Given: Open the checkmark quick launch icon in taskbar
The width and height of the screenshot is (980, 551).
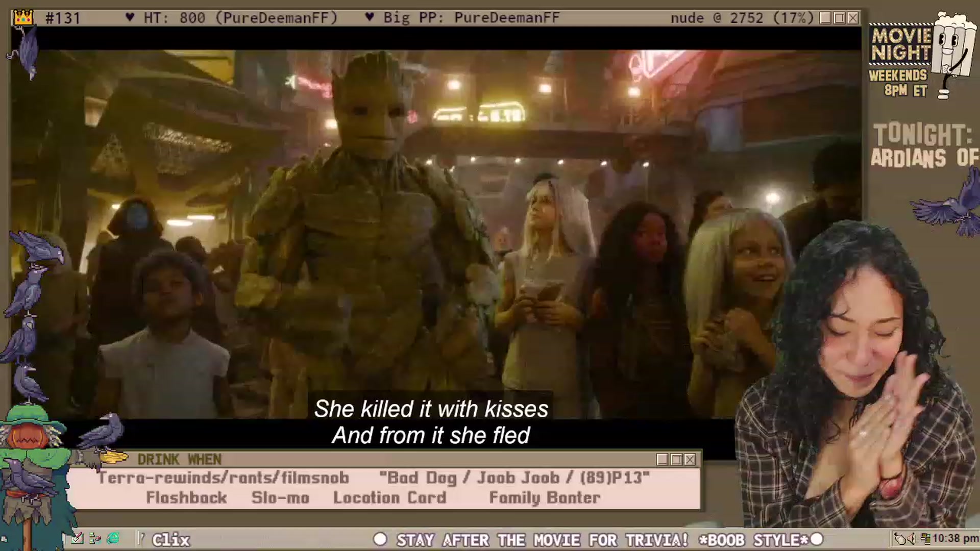Looking at the screenshot, I should [77, 538].
